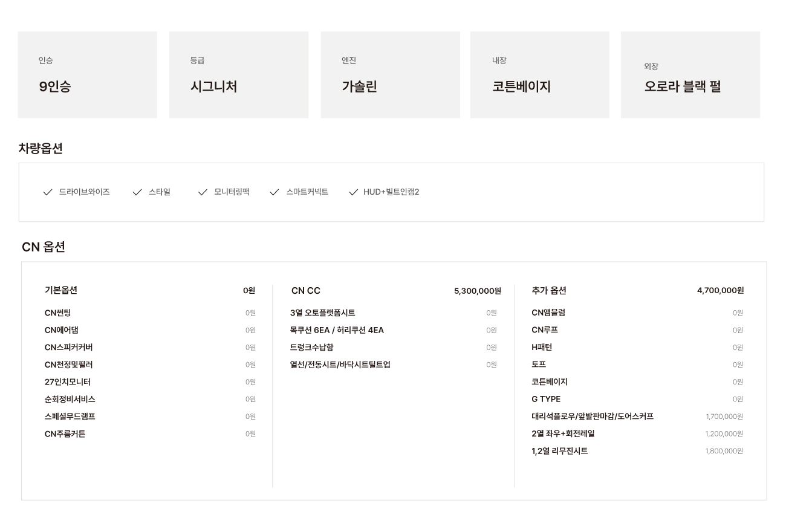Click the CN주름커튼 basic option

[x=65, y=434]
